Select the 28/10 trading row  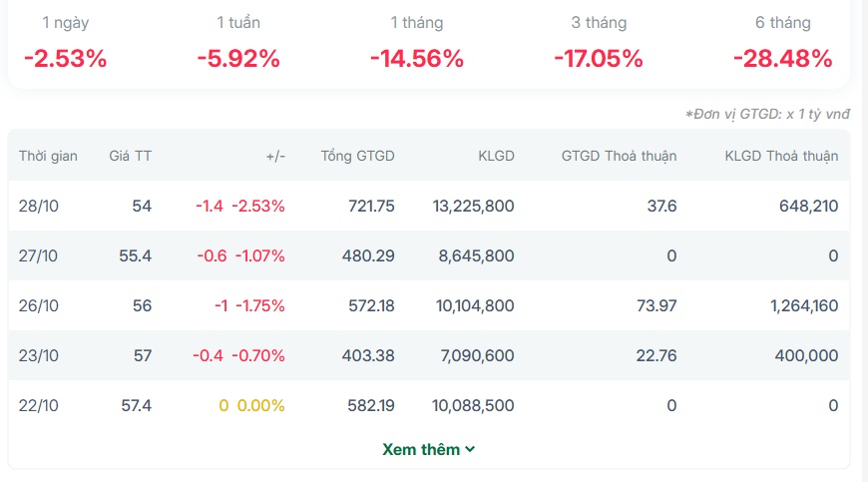point(429,206)
